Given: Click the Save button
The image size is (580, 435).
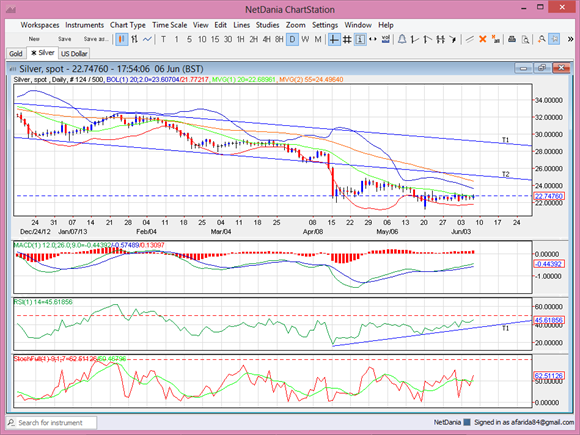Looking at the screenshot, I should [x=64, y=39].
